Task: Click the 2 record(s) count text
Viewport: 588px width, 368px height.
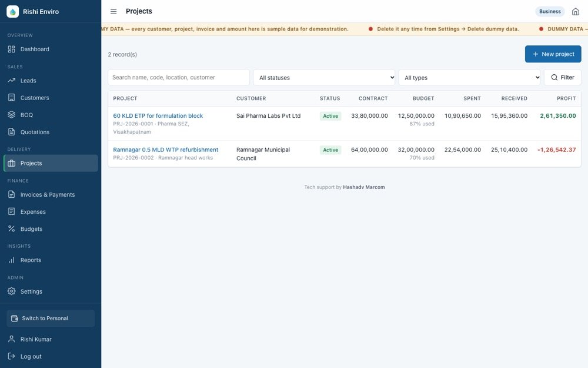Action: 122,54
